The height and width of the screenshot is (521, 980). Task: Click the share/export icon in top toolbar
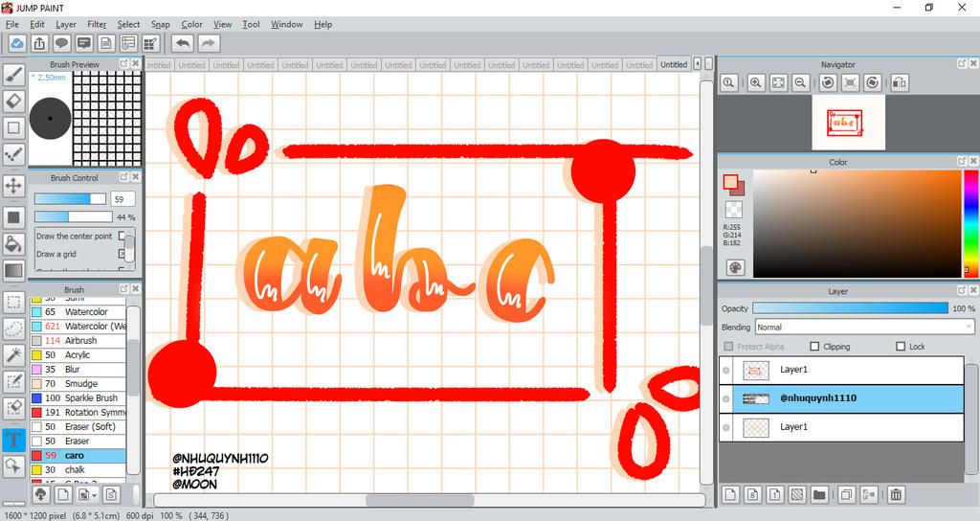point(39,43)
